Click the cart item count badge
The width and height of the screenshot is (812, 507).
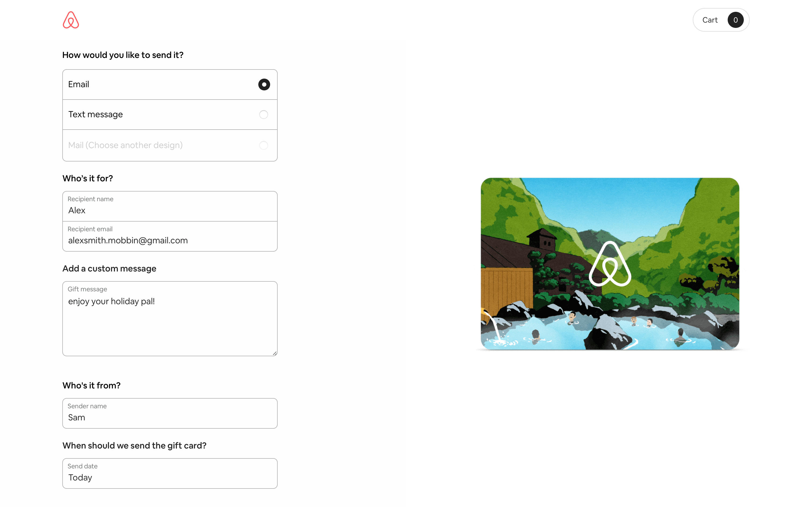click(735, 20)
